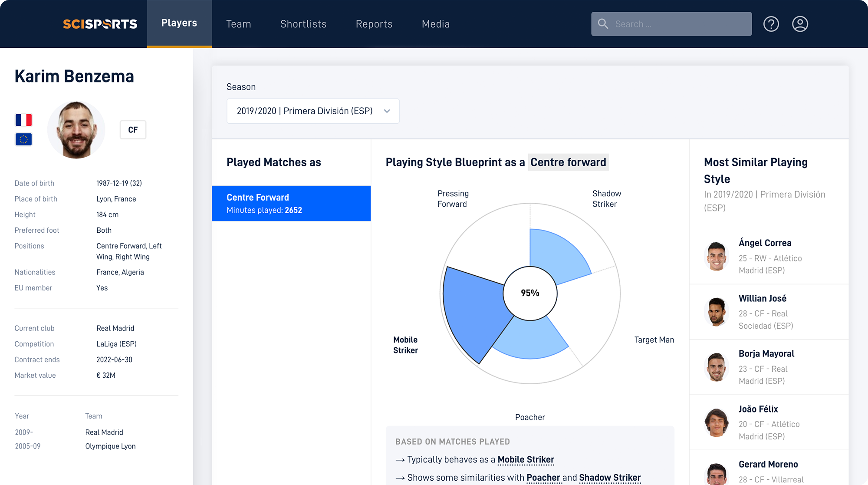Select the Centre Forward played matches row
The image size is (868, 485).
[x=291, y=204]
